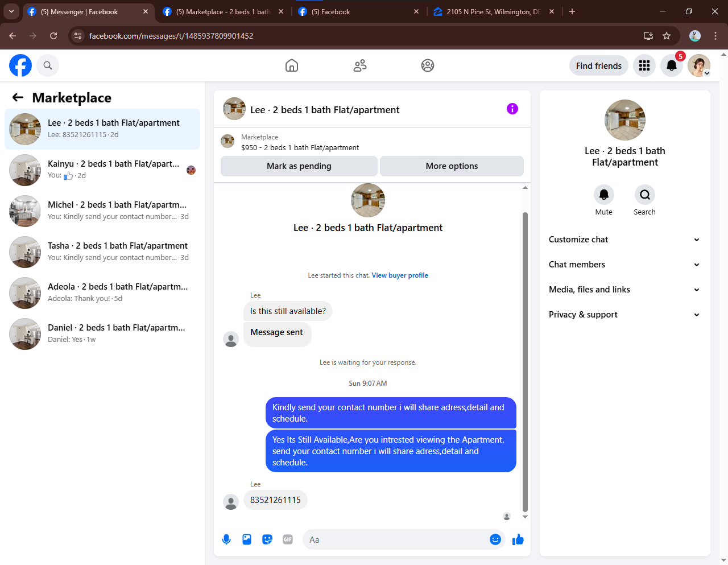Open Tasha's conversation
Image resolution: width=728 pixels, height=565 pixels.
[x=102, y=252]
